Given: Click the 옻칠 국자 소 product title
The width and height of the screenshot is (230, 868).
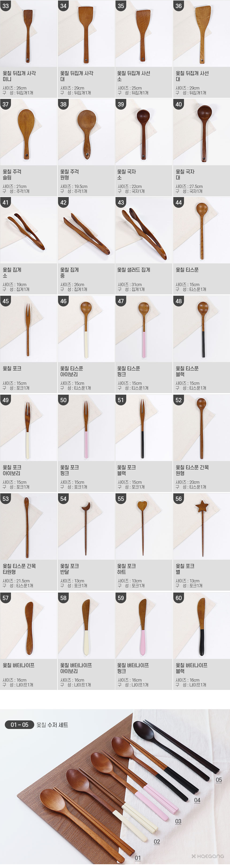Looking at the screenshot, I should tap(126, 174).
